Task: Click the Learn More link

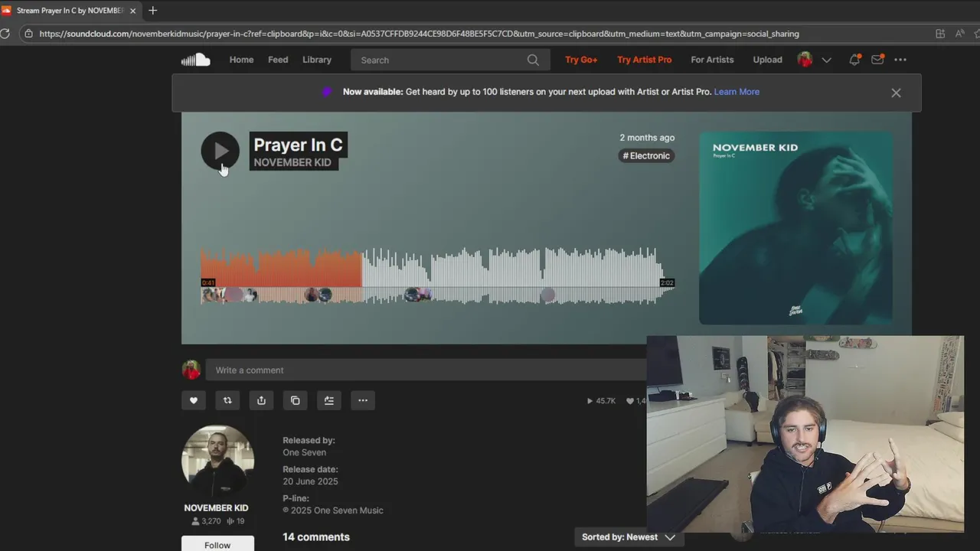Action: tap(737, 92)
